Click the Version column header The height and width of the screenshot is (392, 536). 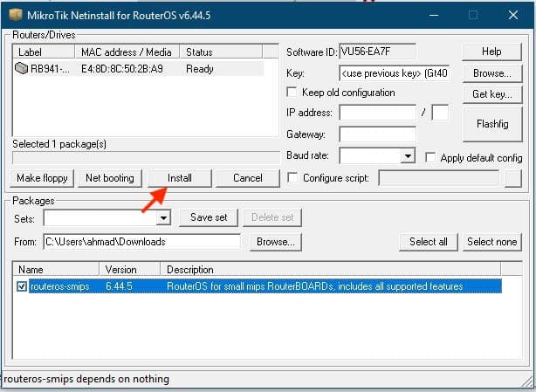pos(130,269)
